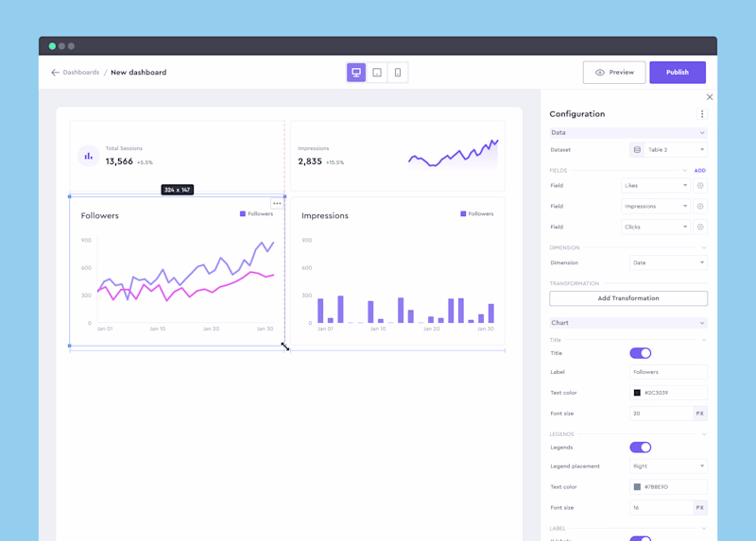The width and height of the screenshot is (756, 541).
Task: Click the Followers legend in Impressions bar chart
Action: pyautogui.click(x=477, y=214)
